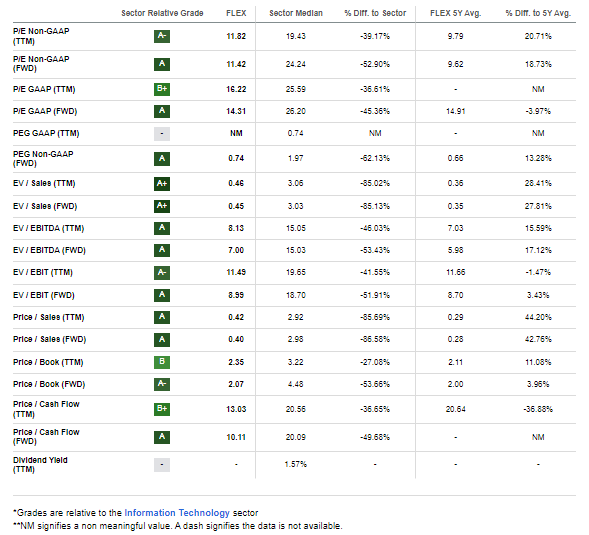589x535 pixels.
Task: Click the EV / EBIT (FWD) row label
Action: 44,295
